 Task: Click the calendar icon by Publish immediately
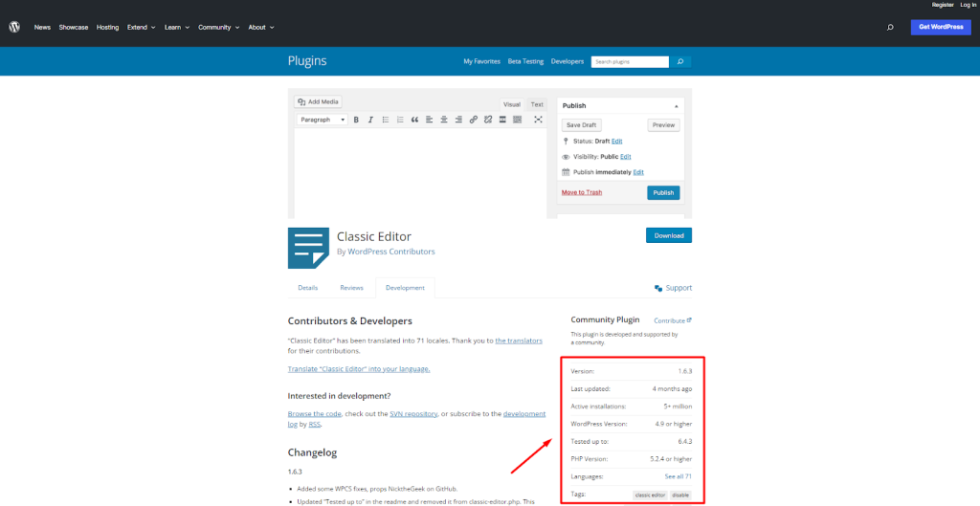coord(565,172)
